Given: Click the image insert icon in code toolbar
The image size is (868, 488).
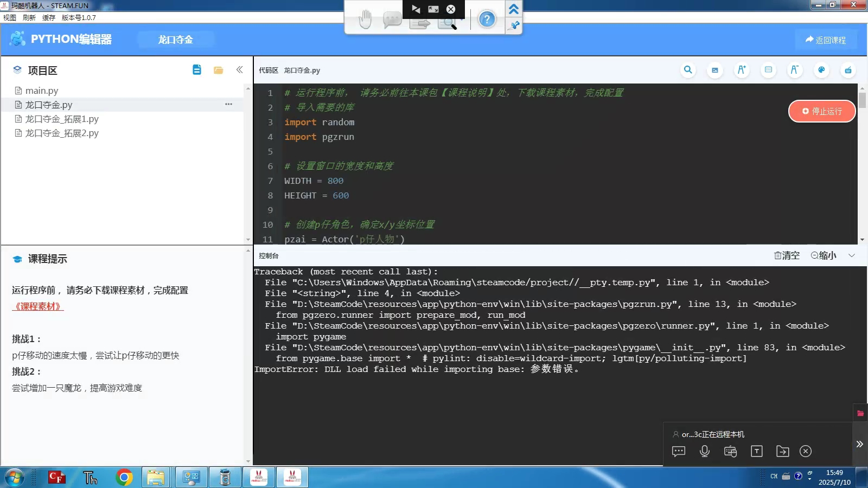Looking at the screenshot, I should tap(715, 70).
